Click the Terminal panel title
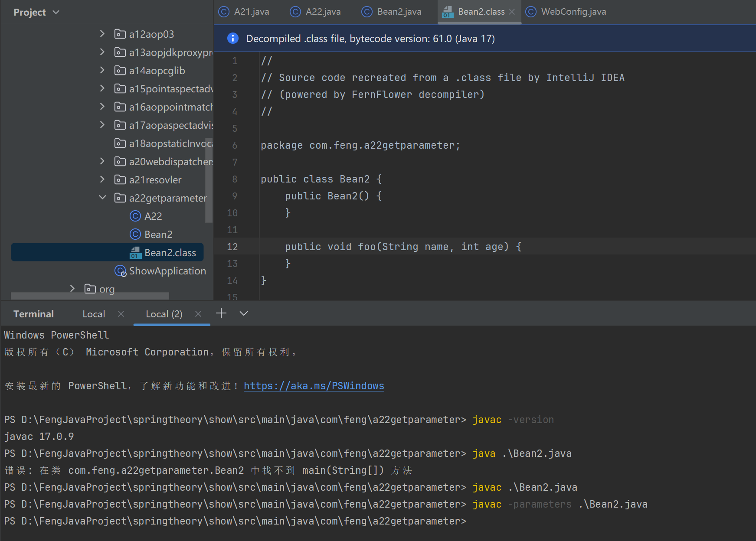This screenshot has width=756, height=541. (33, 314)
